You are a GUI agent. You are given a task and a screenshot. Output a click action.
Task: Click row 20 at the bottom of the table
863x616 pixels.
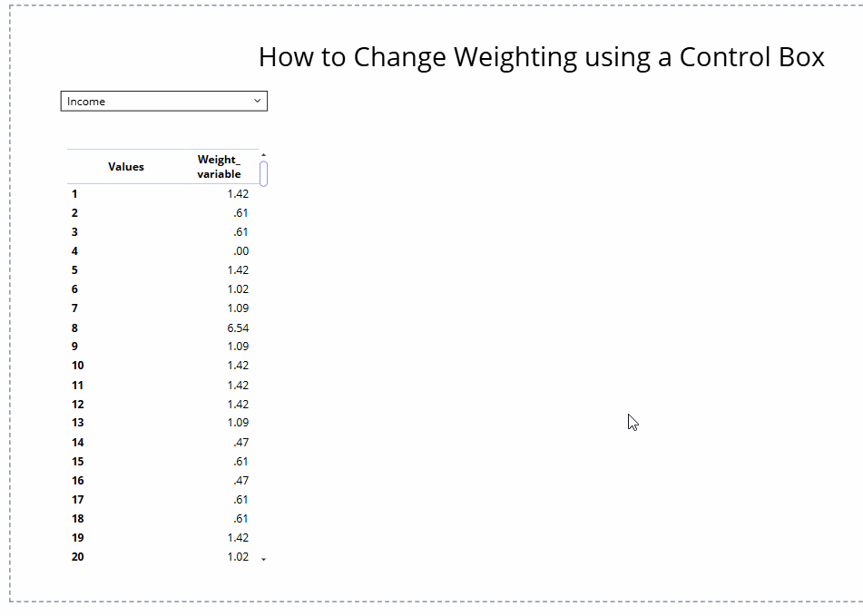tap(77, 556)
